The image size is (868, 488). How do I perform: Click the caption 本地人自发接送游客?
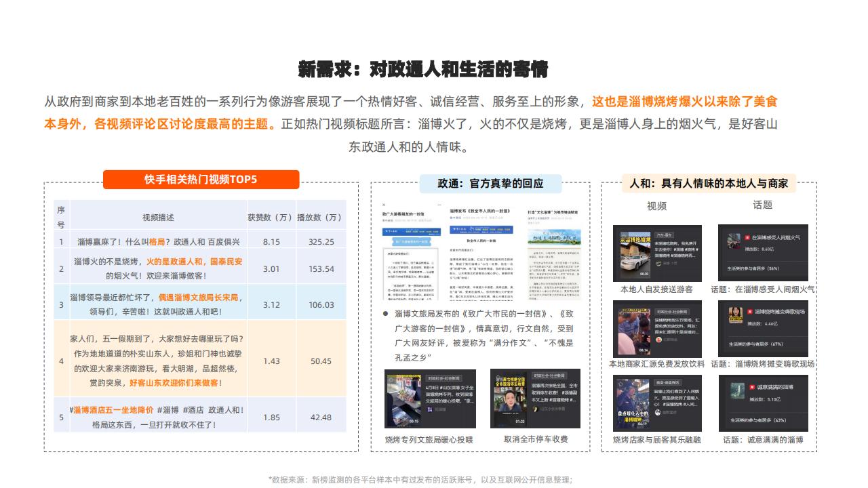point(656,289)
